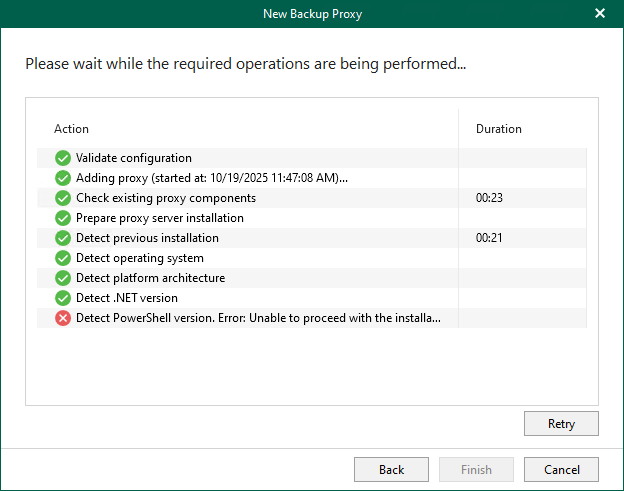Cancel the New Backup Proxy wizard

(x=561, y=470)
